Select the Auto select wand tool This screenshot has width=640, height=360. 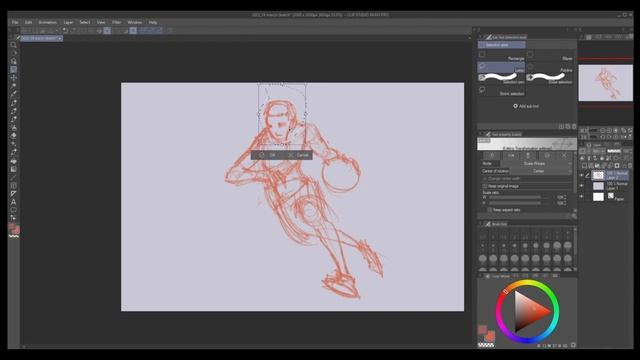[13, 86]
